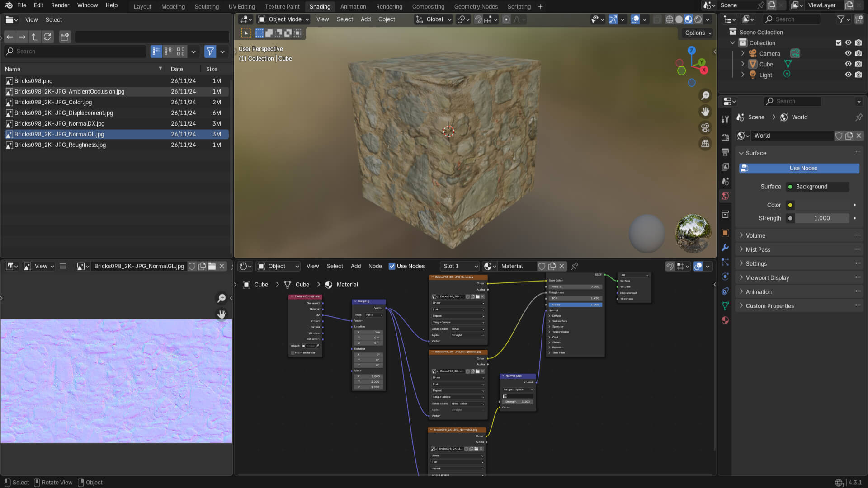
Task: Create new directory in file browser
Action: coord(65,37)
